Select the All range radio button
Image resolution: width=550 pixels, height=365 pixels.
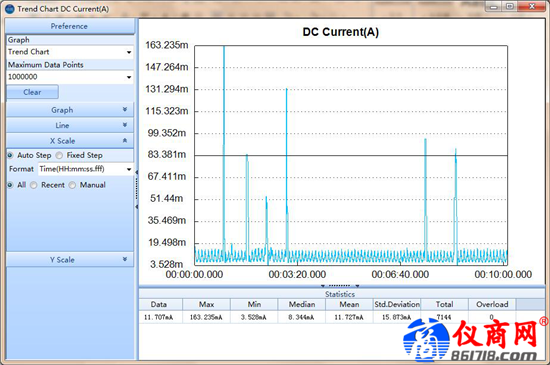click(x=10, y=185)
